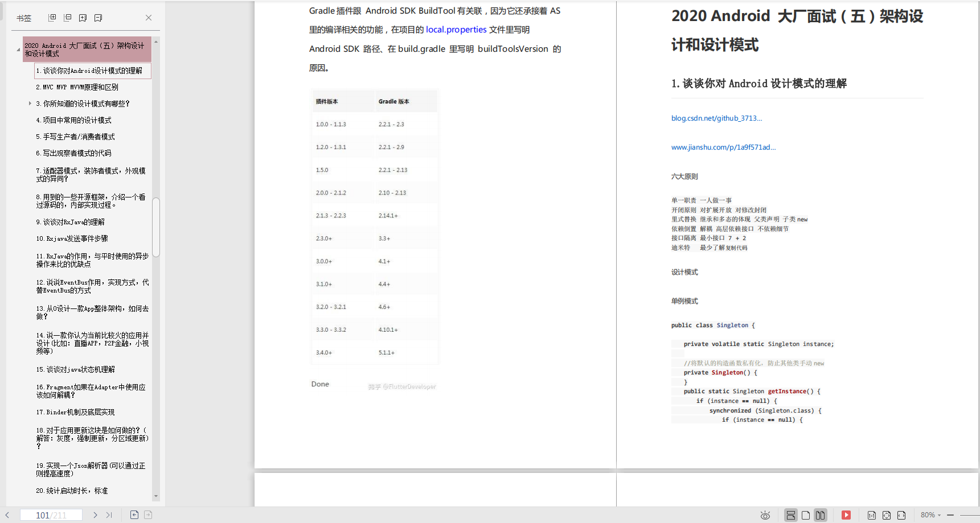The width and height of the screenshot is (980, 523).
Task: Set actual size 1:1 zoom icon
Action: pyautogui.click(x=872, y=515)
